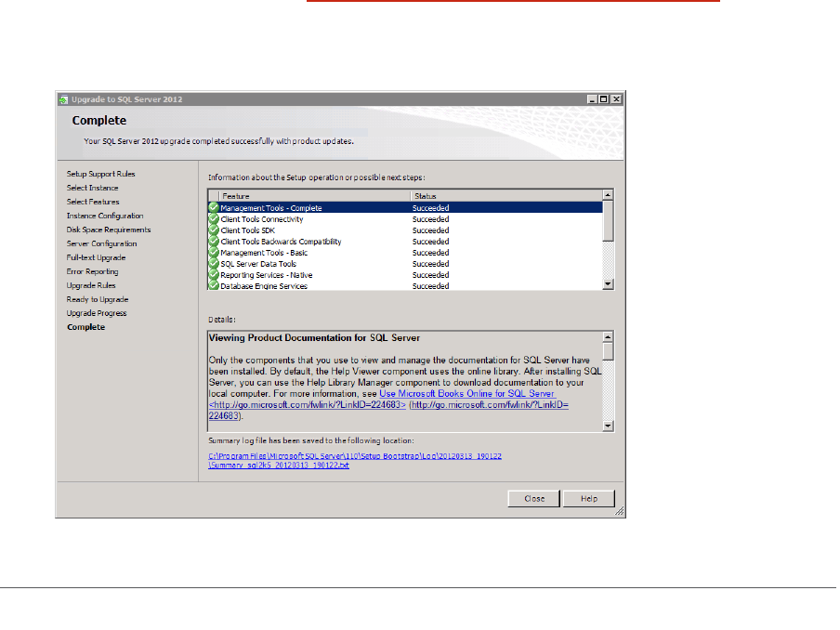This screenshot has height=630, width=840.
Task: Open the summary log file path link
Action: coord(355,461)
